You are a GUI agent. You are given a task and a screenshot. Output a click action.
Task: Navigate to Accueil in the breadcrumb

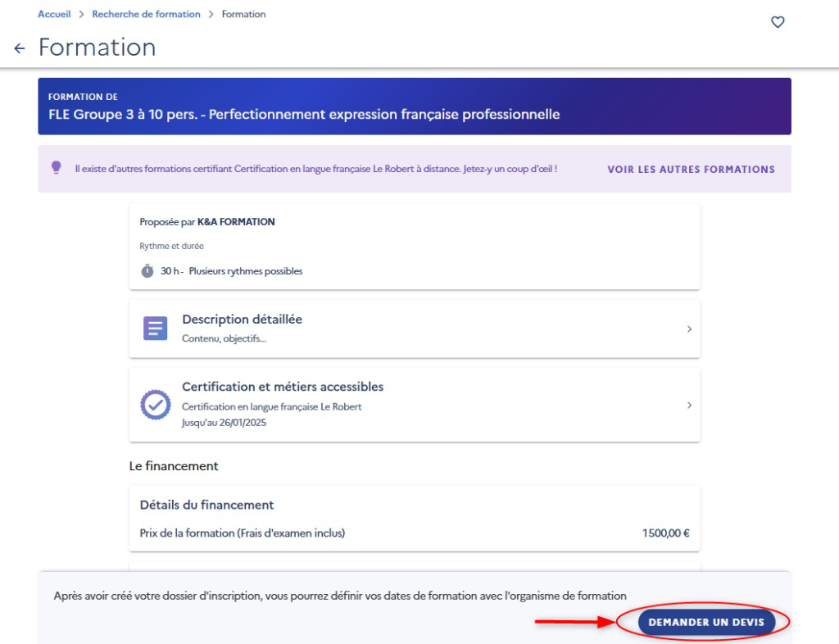(x=54, y=14)
